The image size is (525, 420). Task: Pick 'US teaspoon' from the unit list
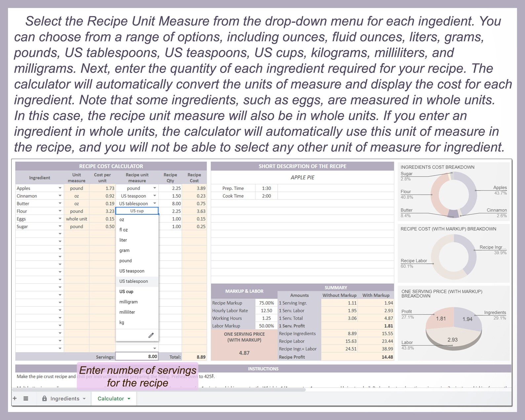137,271
